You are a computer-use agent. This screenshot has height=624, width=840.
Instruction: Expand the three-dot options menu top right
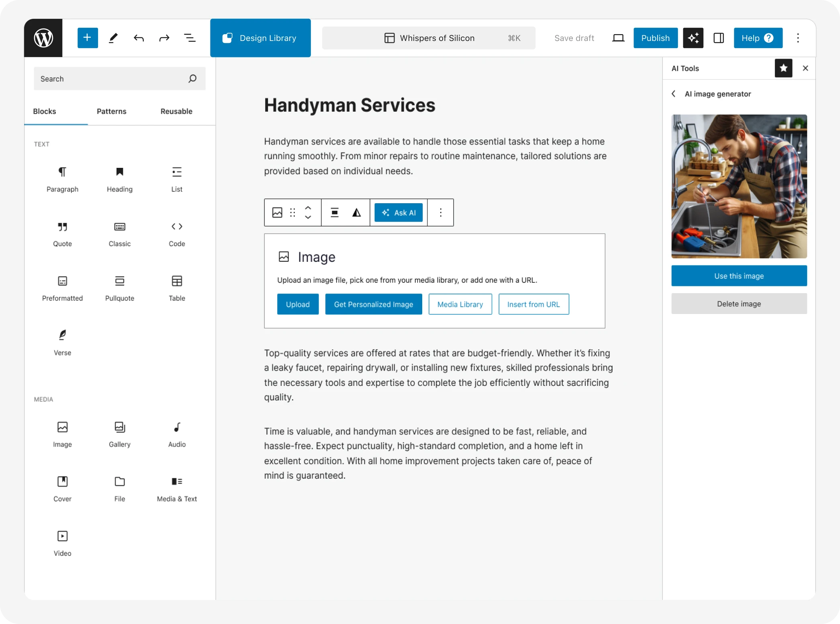(x=798, y=38)
